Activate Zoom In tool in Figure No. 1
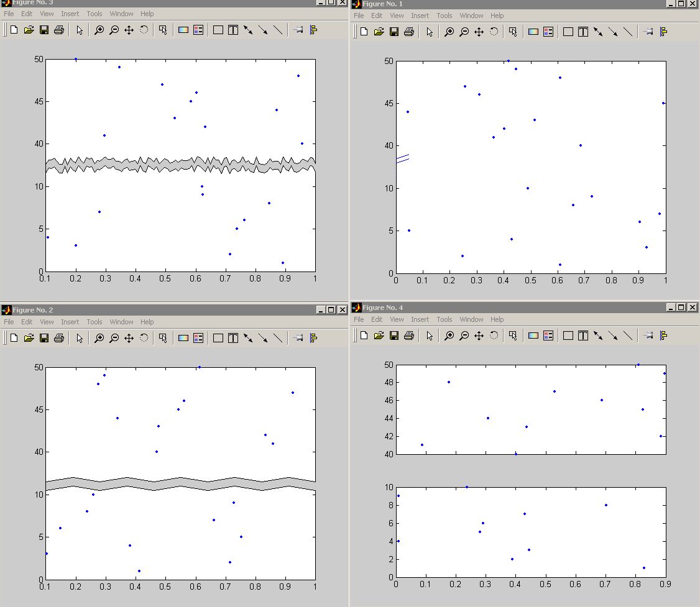Screen dimensions: 700x607 449,32
